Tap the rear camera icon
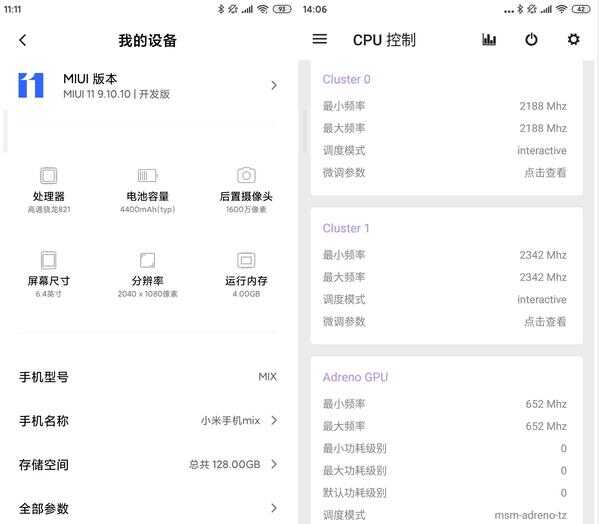This screenshot has height=524, width=599. 246,175
